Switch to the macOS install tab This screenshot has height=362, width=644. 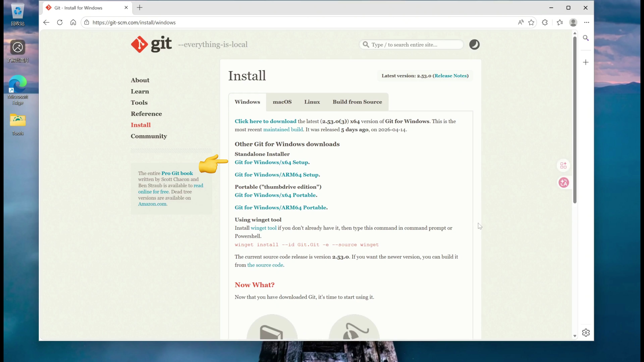[x=282, y=102]
